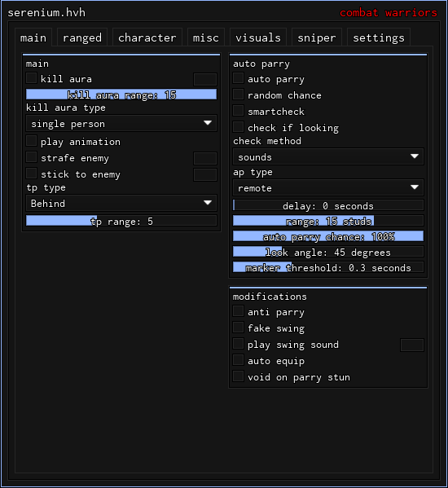
Task: Adjust the look angle degrees slider
Action: tap(328, 252)
